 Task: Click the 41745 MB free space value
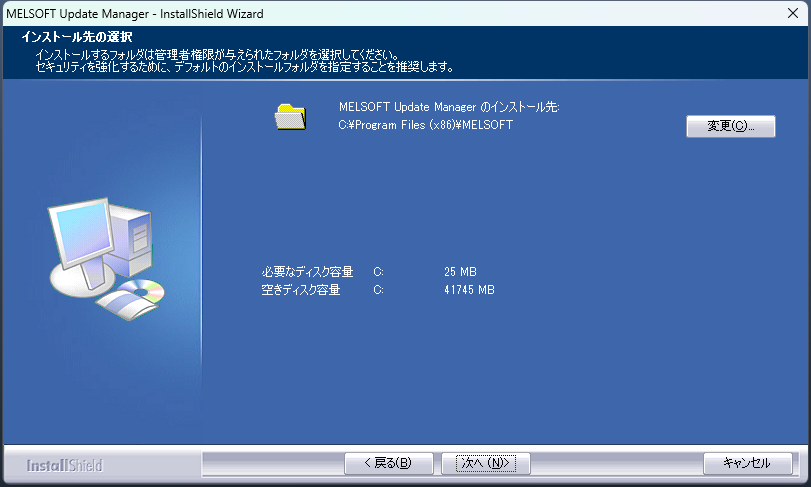coord(469,290)
